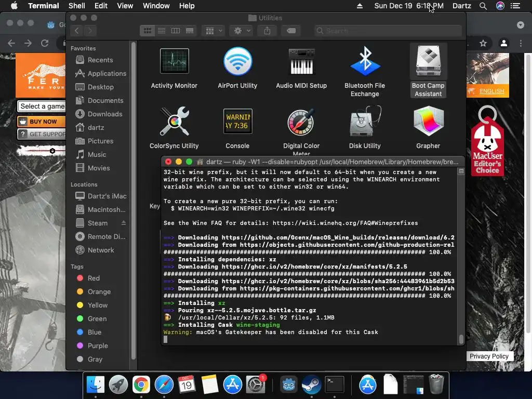The width and height of the screenshot is (532, 399).
Task: Switch Finder to list view
Action: click(162, 31)
